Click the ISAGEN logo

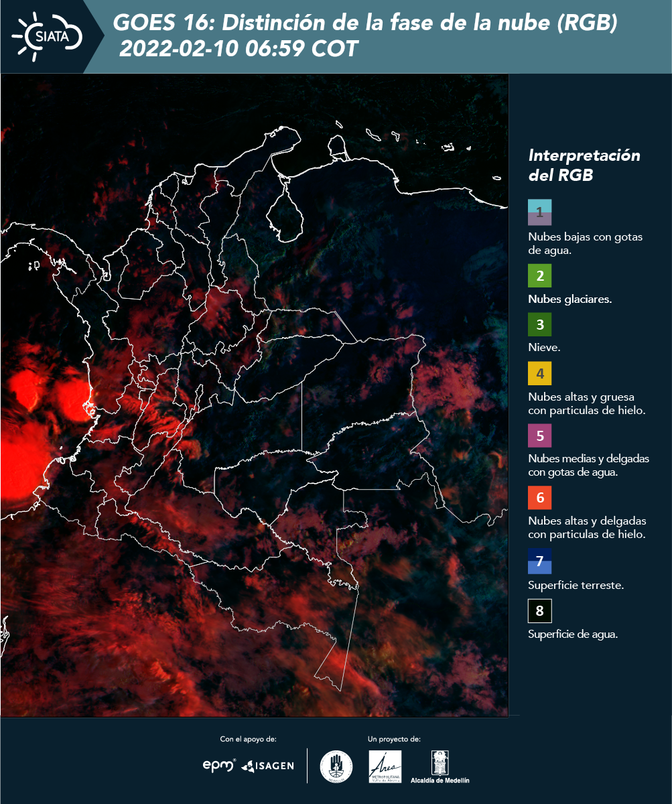[x=267, y=765]
